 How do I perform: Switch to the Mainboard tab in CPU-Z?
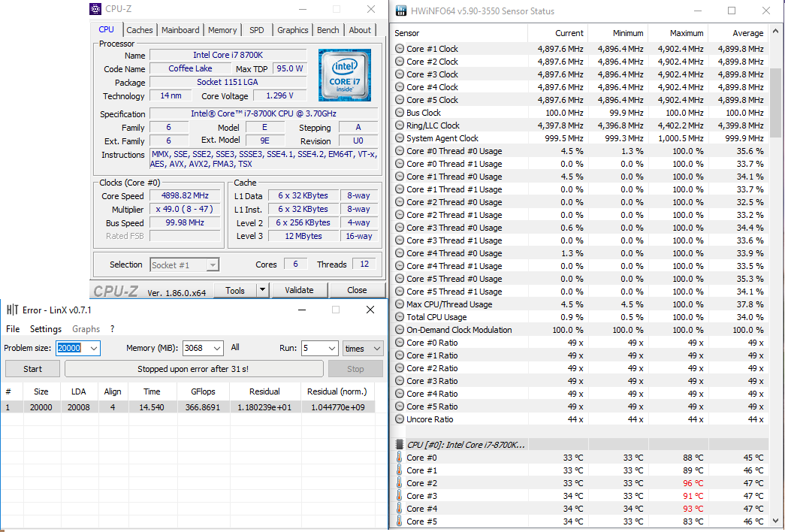click(180, 30)
